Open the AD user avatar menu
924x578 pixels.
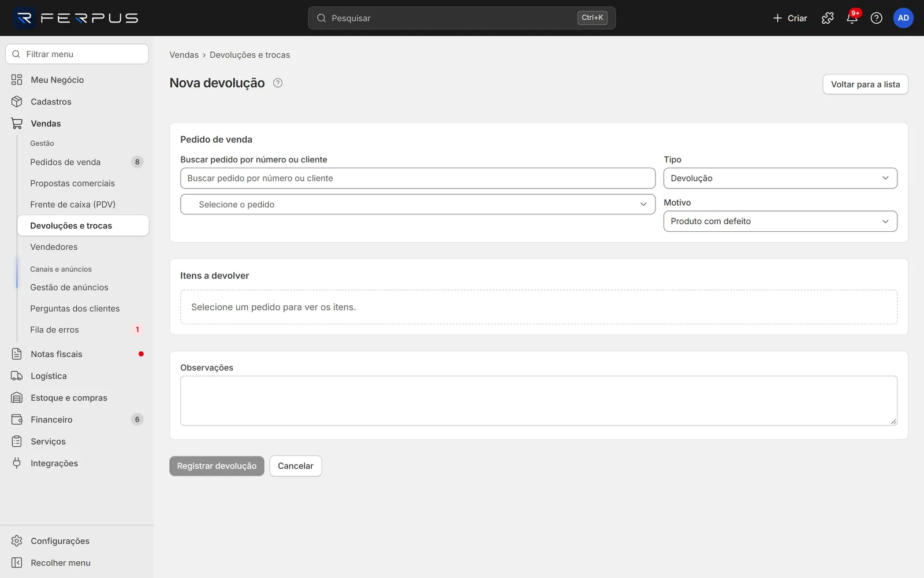click(903, 18)
